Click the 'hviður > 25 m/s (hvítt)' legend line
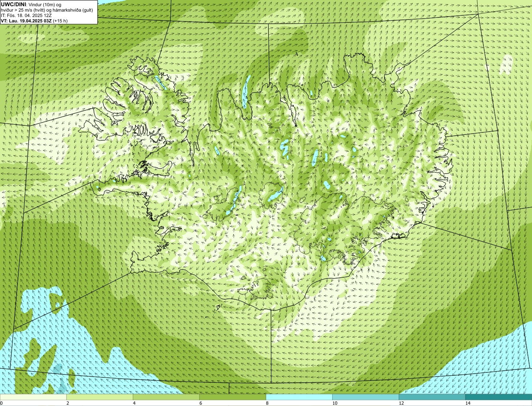The width and height of the screenshot is (532, 406). 47,10
